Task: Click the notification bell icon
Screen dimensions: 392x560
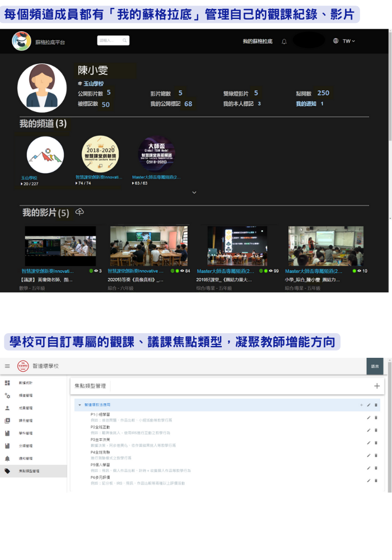Action: pyautogui.click(x=284, y=41)
